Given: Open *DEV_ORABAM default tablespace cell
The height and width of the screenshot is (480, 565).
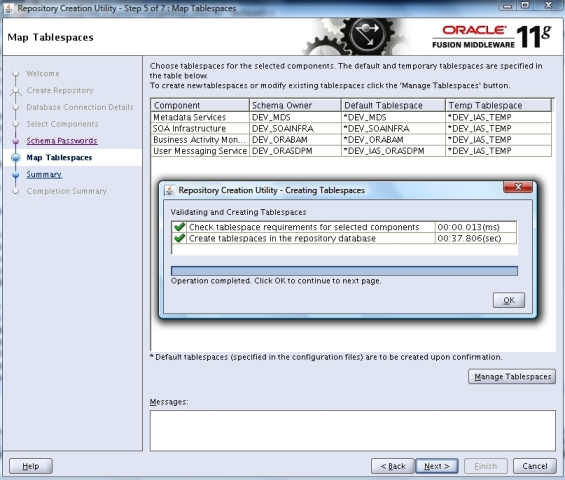Looking at the screenshot, I should pyautogui.click(x=393, y=139).
